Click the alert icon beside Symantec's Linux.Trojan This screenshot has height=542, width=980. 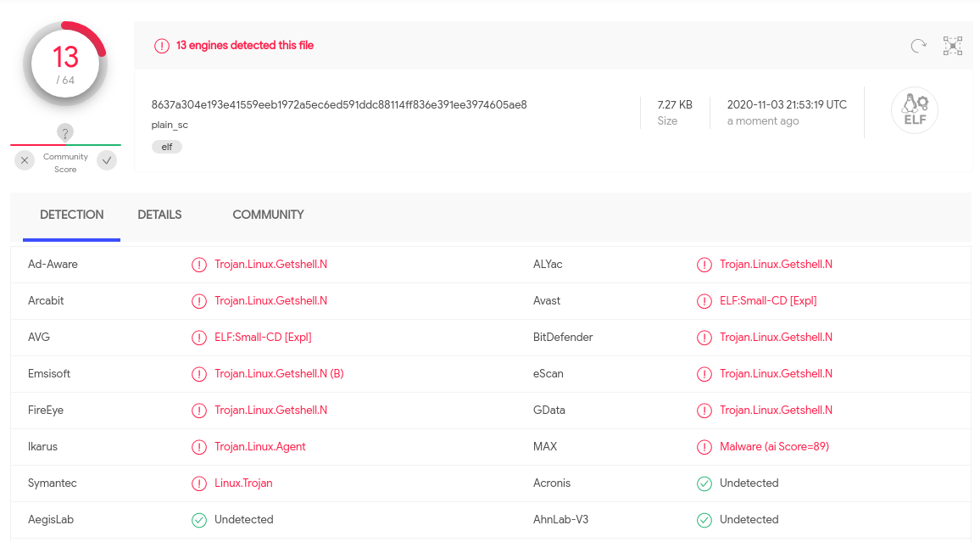click(x=199, y=483)
